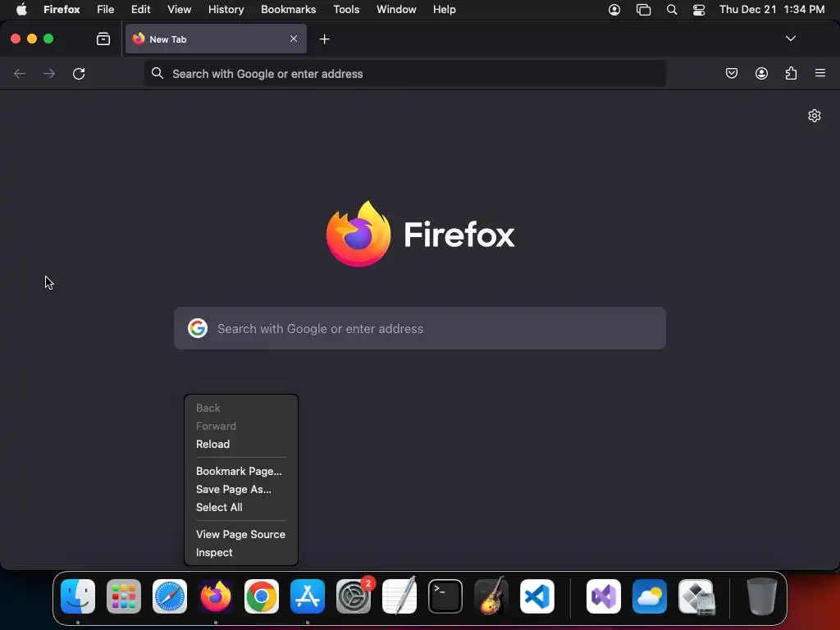The image size is (840, 630).
Task: Click the date and time in menu bar
Action: [771, 9]
